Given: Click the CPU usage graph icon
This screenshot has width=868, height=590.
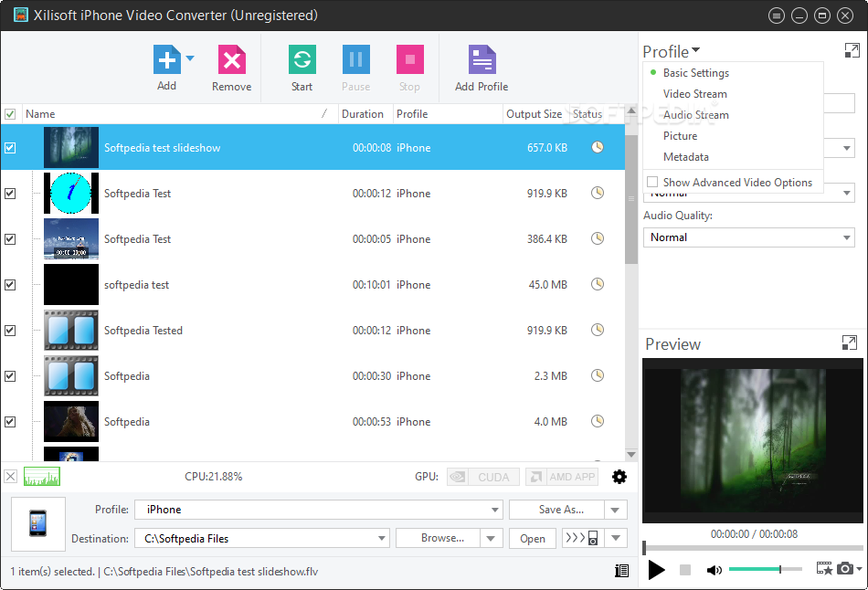Looking at the screenshot, I should (x=41, y=476).
